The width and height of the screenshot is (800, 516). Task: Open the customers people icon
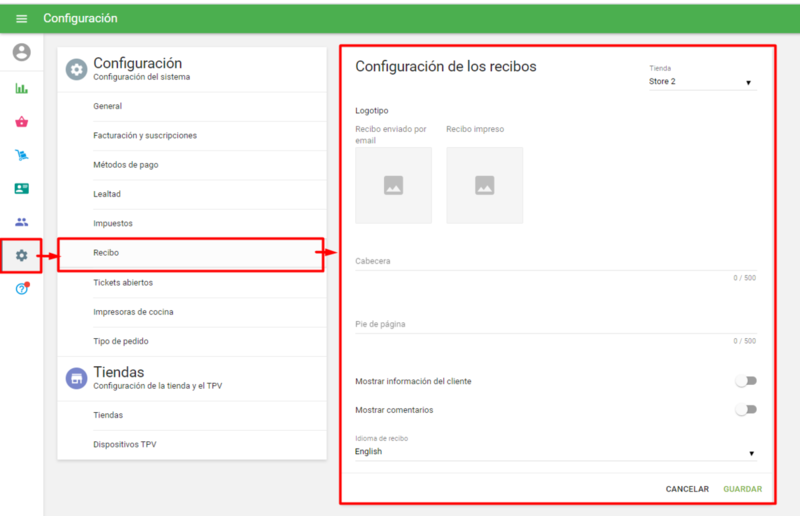tap(21, 222)
